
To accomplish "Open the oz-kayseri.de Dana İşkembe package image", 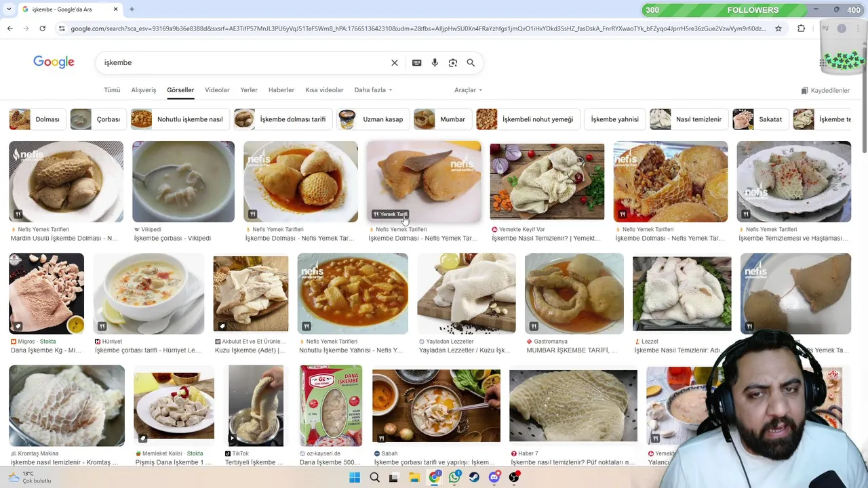I will tap(331, 405).
